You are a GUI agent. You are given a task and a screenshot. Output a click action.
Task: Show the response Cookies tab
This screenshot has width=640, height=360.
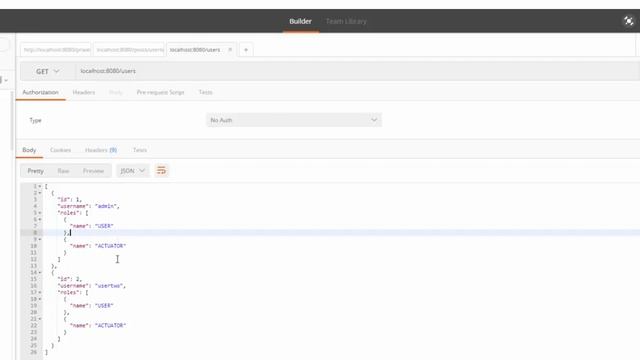(60, 150)
